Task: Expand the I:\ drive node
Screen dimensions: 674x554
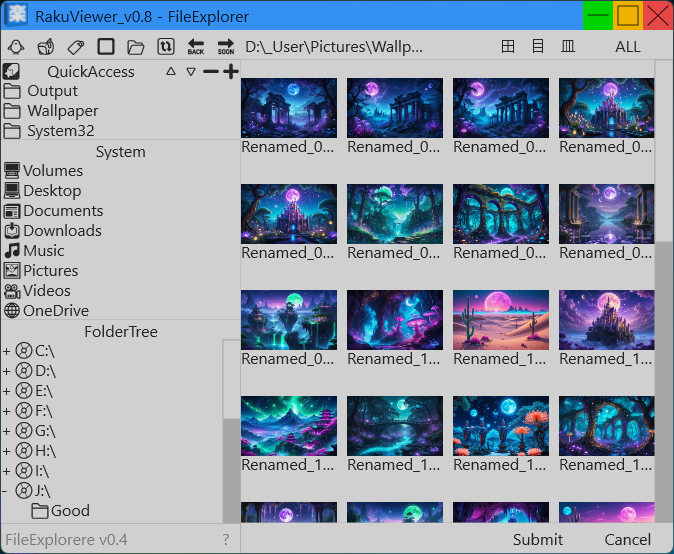Action: pos(6,471)
